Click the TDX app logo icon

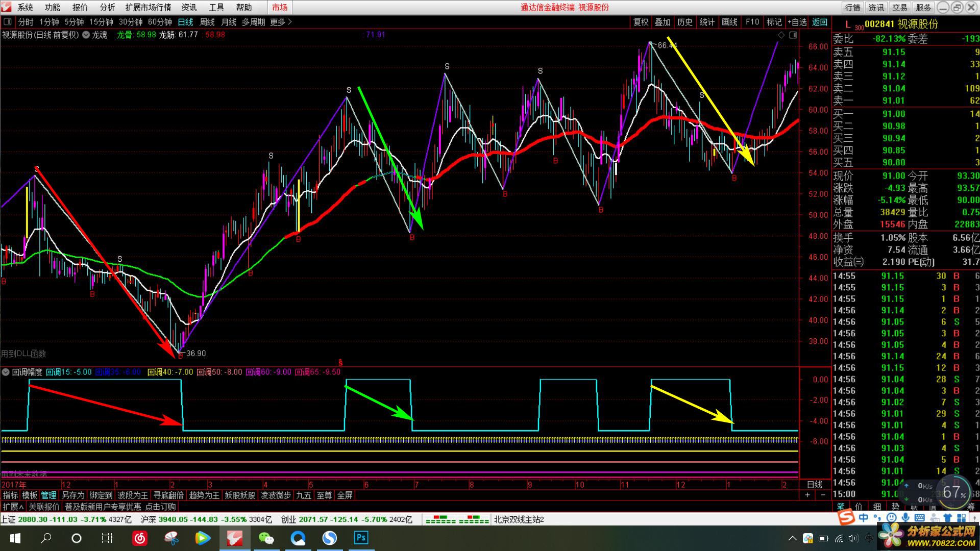(7, 7)
